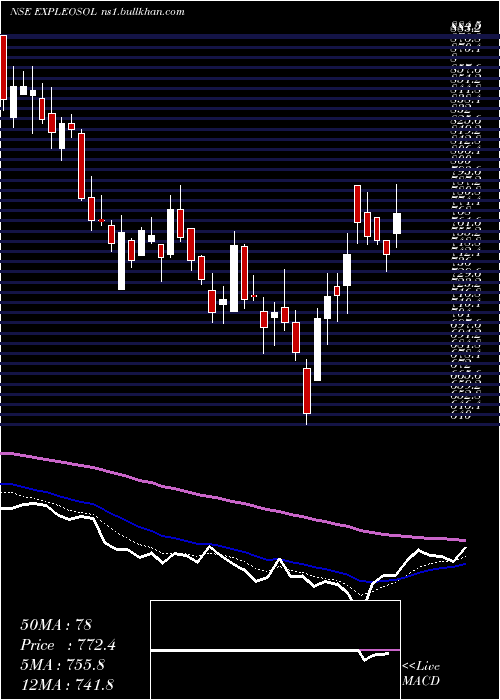This screenshot has width=500, height=700.
Task: Open the MACD inset panel
Action: point(275,650)
